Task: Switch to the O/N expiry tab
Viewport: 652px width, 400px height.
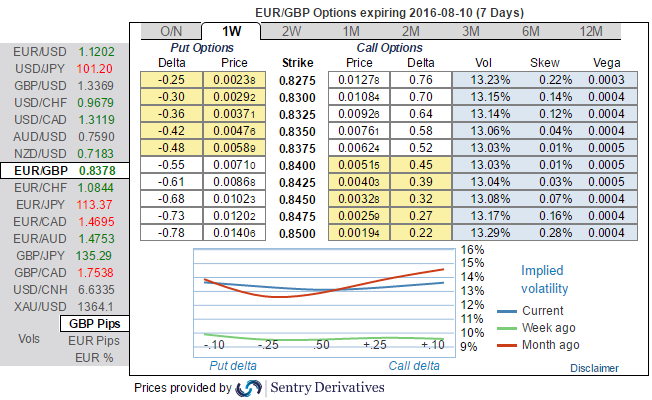Action: click(171, 31)
